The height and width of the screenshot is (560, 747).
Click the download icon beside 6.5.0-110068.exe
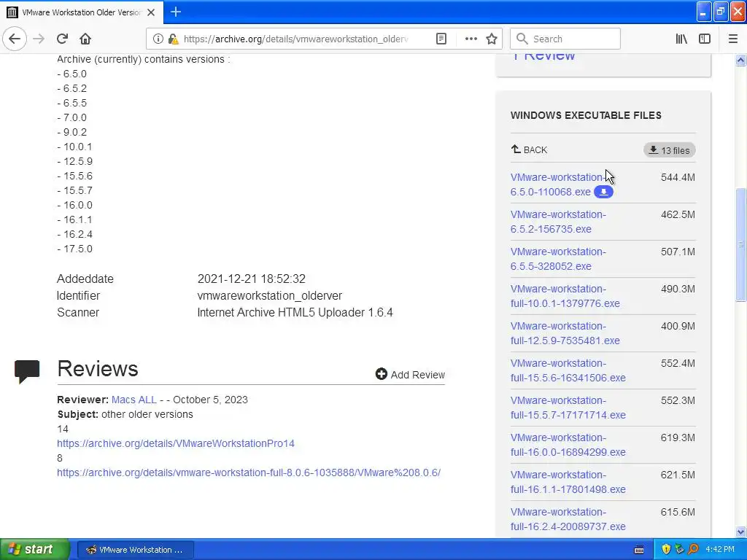click(603, 192)
